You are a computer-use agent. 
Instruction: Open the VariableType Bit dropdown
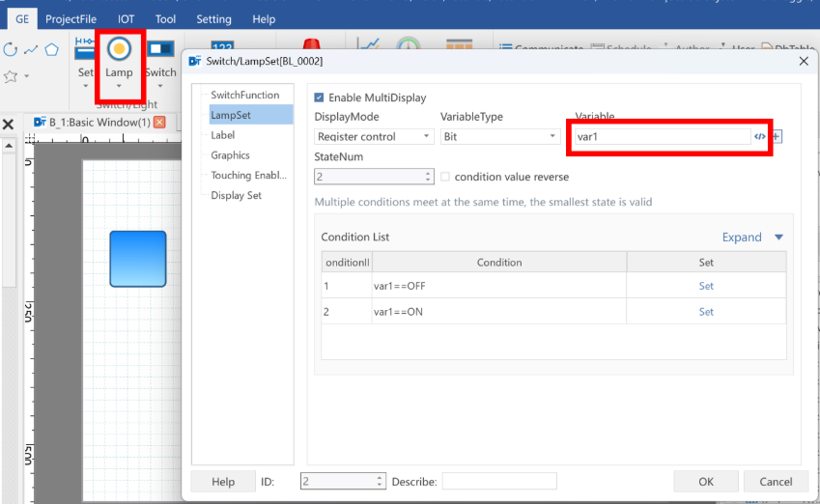click(500, 136)
